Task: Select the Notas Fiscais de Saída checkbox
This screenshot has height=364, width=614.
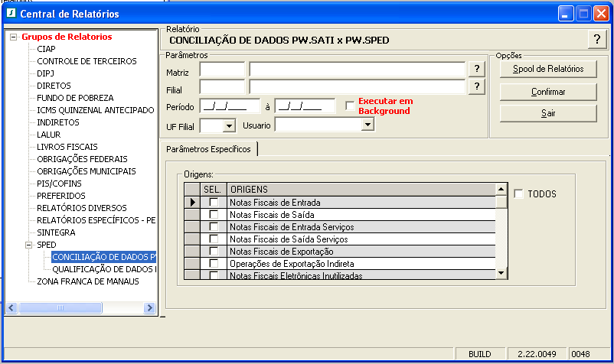Action: click(x=214, y=215)
